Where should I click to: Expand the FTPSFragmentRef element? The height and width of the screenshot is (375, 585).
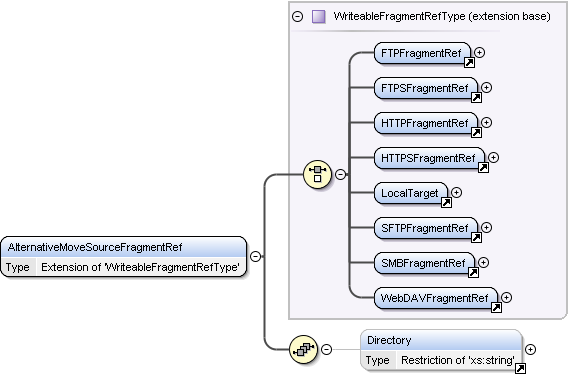coord(486,87)
